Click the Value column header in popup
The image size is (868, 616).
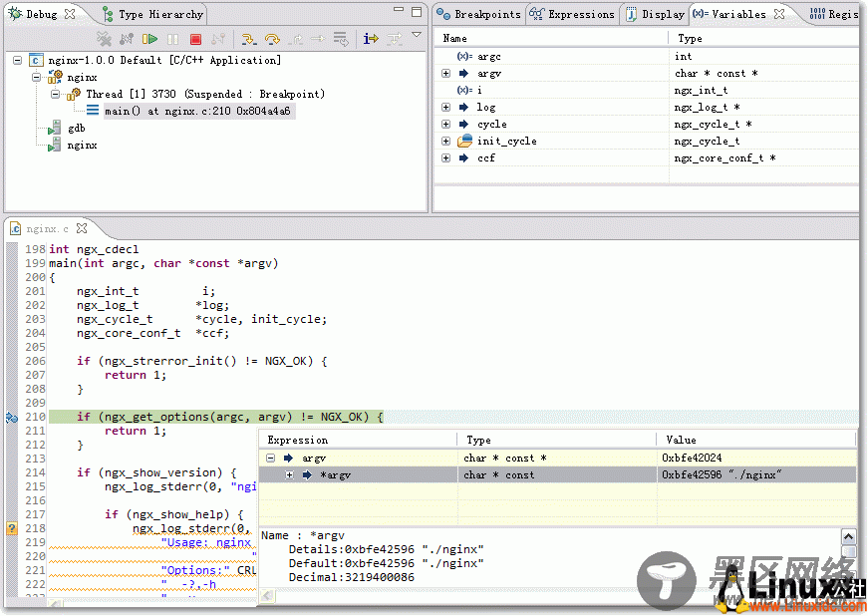681,440
